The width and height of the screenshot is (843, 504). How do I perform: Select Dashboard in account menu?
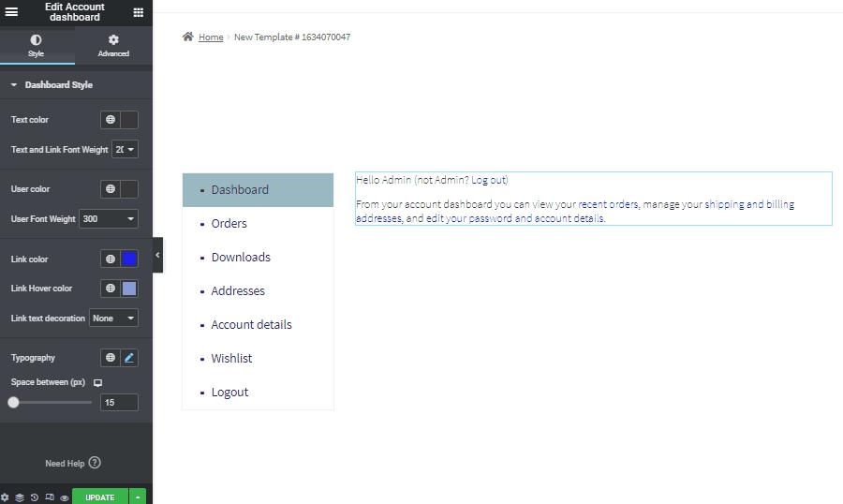coord(259,190)
